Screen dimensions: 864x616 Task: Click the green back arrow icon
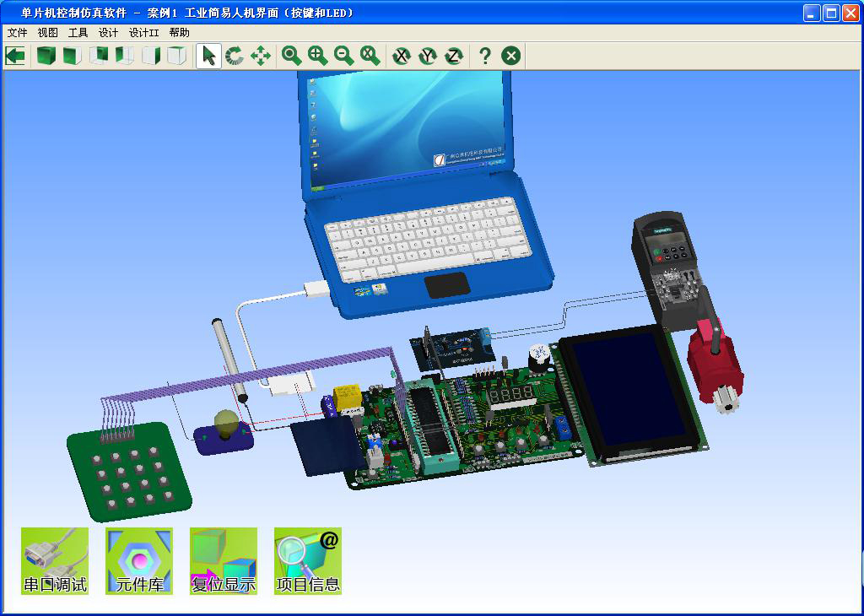coord(15,57)
